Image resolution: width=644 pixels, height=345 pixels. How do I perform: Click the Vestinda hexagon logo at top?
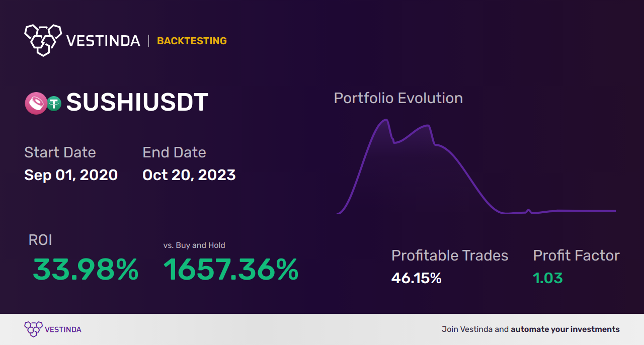43,40
